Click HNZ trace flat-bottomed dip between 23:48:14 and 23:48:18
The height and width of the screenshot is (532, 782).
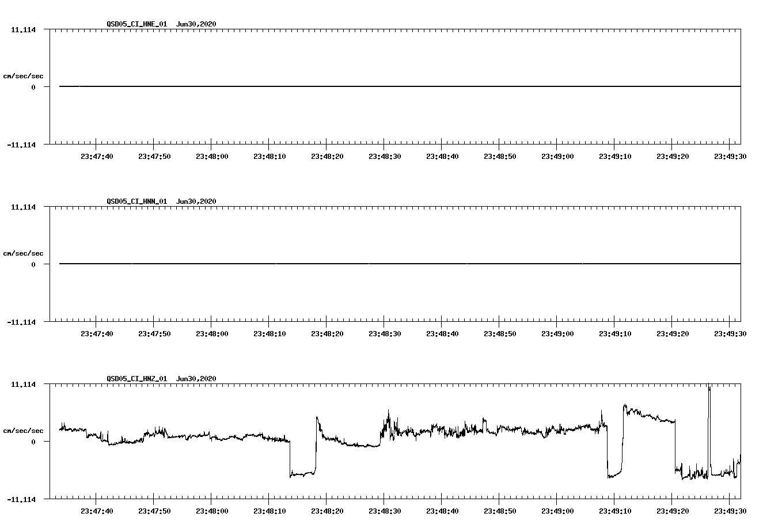[303, 473]
